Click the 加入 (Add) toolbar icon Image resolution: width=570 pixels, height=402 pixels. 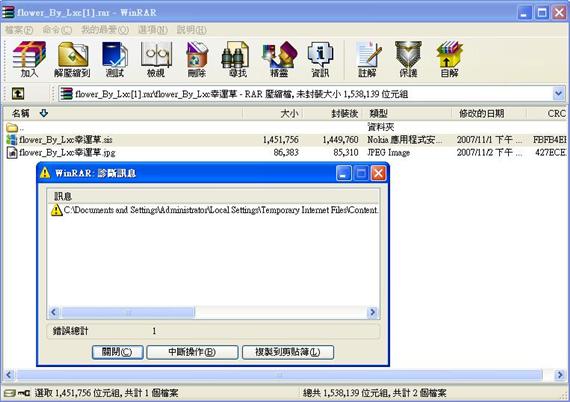[29, 59]
